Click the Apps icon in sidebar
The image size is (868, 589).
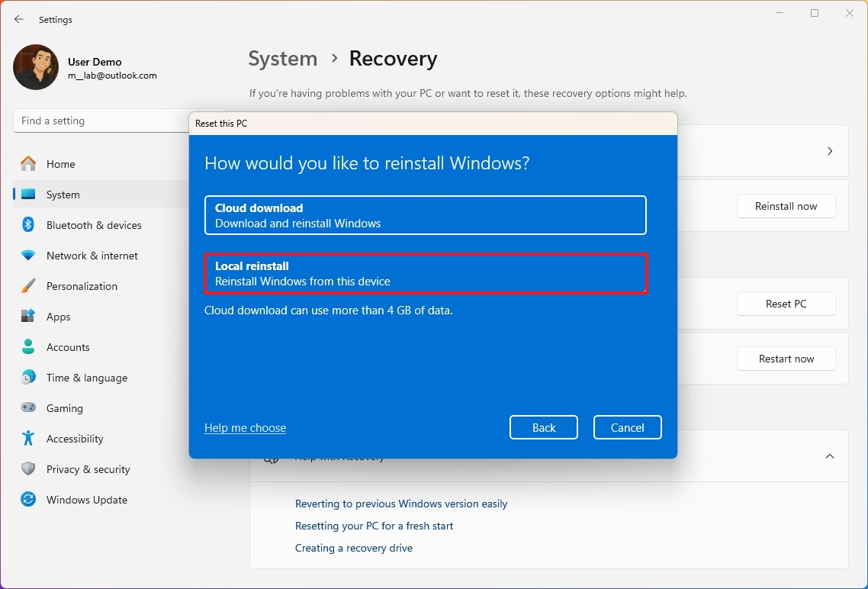click(x=28, y=316)
